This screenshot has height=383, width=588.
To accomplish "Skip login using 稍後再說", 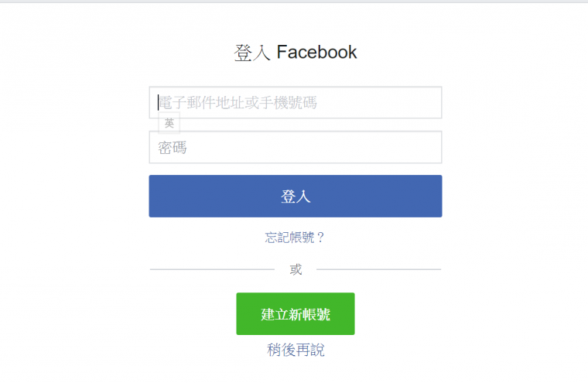I will tap(296, 350).
